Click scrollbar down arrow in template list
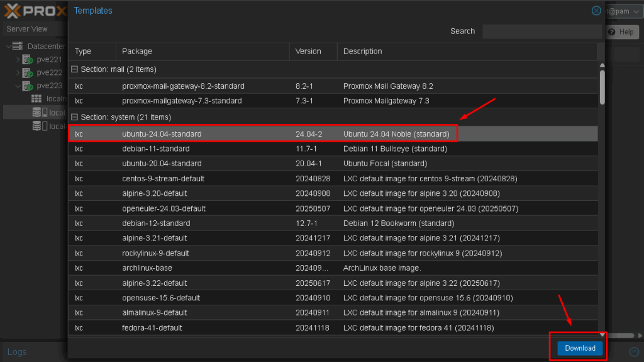The image size is (644, 362). click(602, 335)
